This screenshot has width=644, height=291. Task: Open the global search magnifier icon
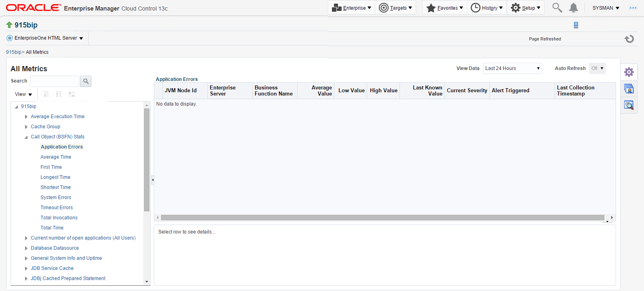click(x=557, y=8)
